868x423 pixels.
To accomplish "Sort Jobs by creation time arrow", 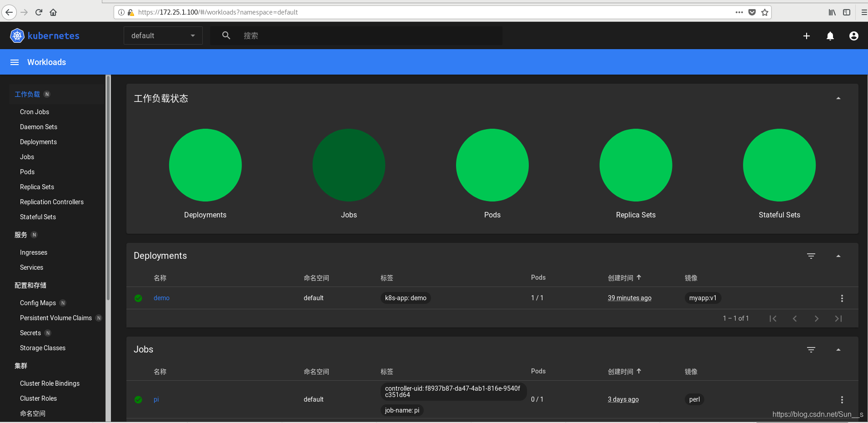I will tap(639, 371).
